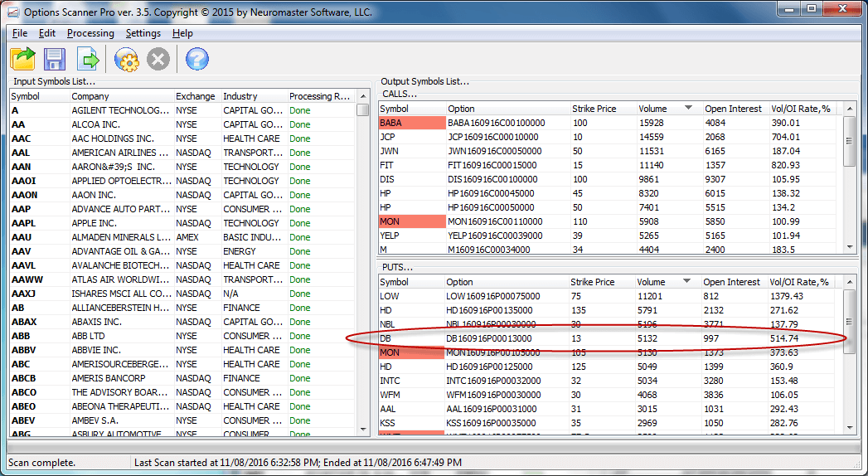Click the application title bar icon
The image size is (868, 476).
pos(12,11)
